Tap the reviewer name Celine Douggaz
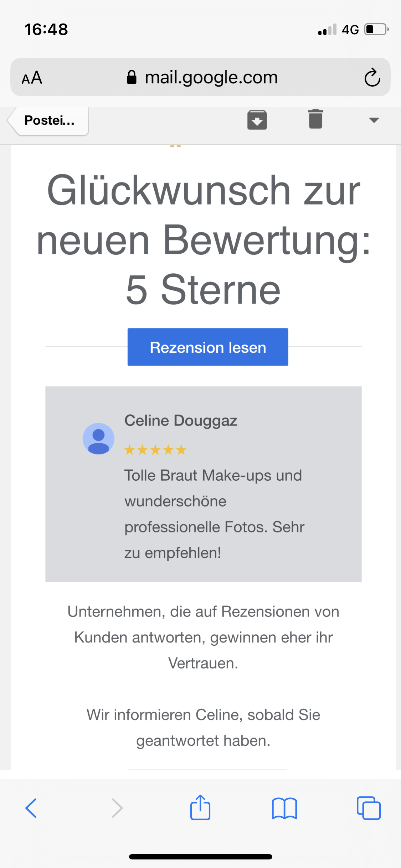The width and height of the screenshot is (401, 868). click(x=181, y=421)
